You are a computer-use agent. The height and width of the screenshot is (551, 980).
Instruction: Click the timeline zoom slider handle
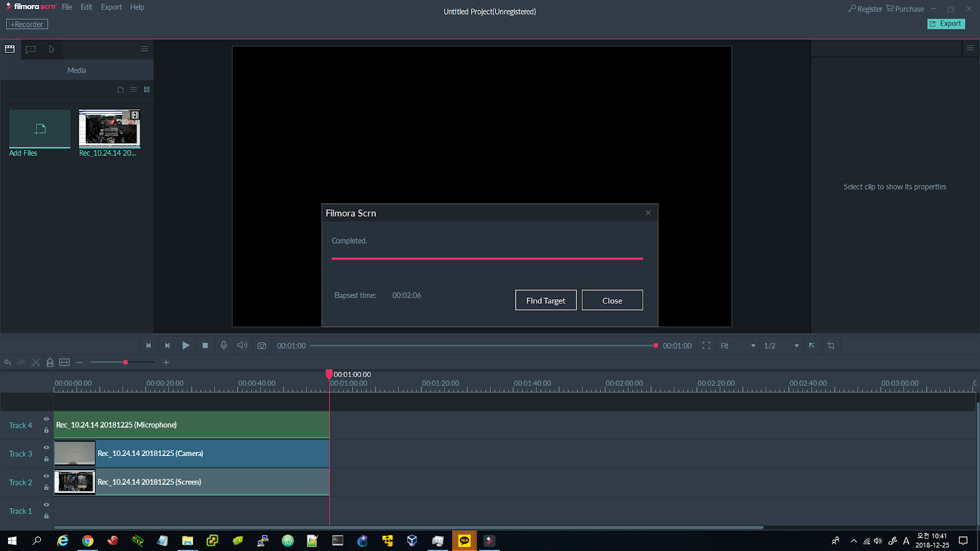click(126, 362)
